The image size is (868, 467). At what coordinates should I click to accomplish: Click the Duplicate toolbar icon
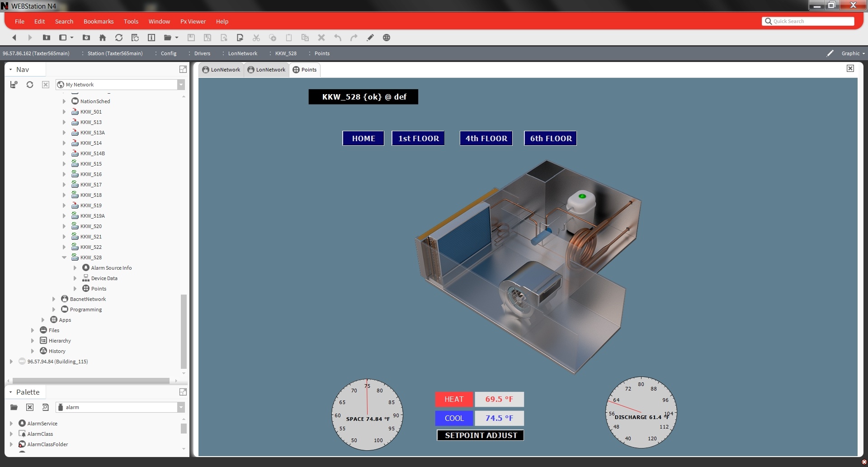click(305, 38)
